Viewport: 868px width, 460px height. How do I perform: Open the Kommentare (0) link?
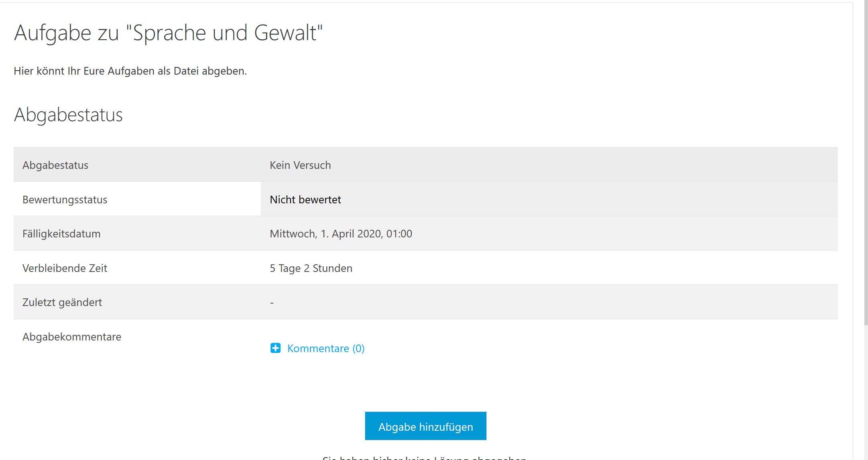click(326, 349)
